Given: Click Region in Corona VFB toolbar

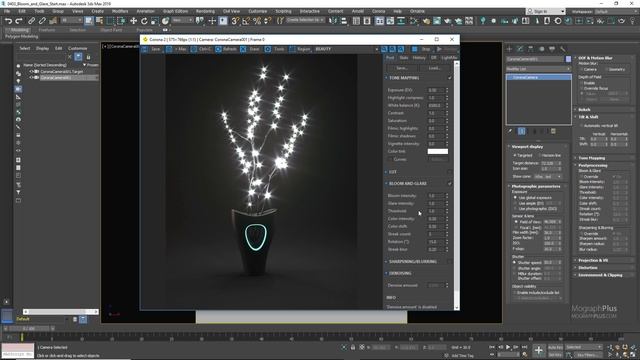Looking at the screenshot, I should tap(300, 49).
